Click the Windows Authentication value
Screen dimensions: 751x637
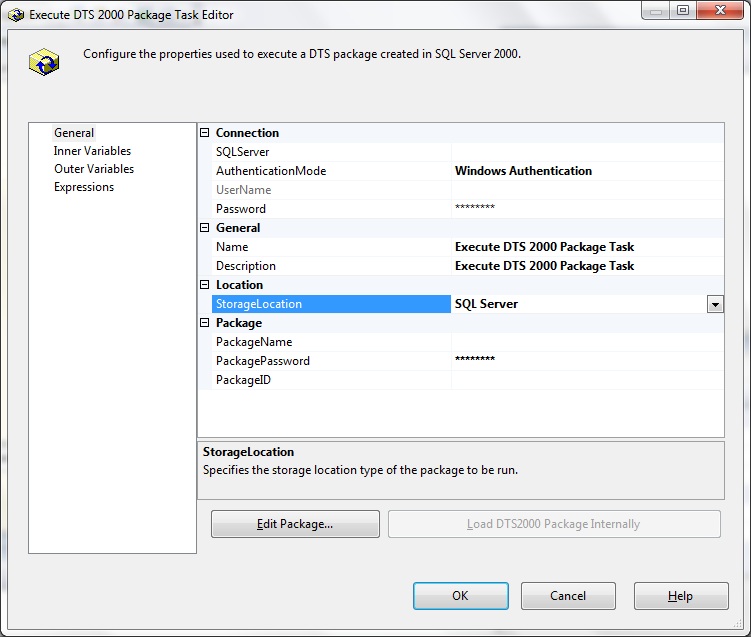coord(523,171)
